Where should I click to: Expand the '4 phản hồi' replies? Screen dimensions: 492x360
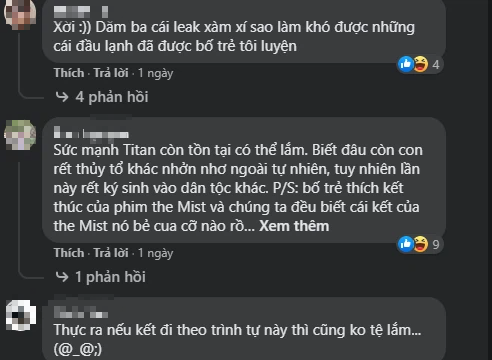pyautogui.click(x=112, y=97)
